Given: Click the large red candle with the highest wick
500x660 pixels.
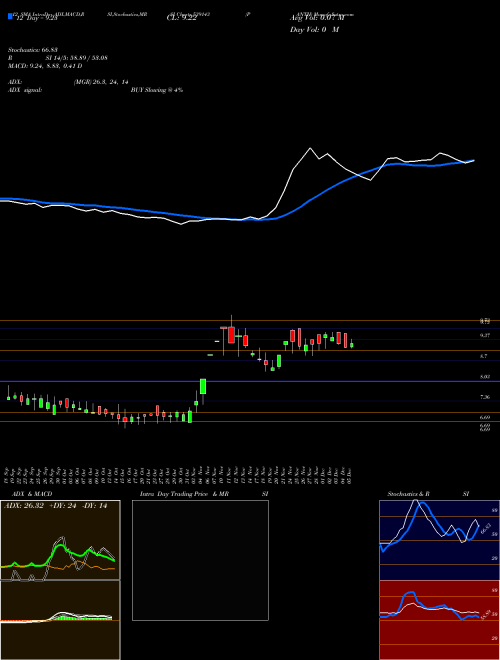Looking at the screenshot, I should tap(231, 335).
